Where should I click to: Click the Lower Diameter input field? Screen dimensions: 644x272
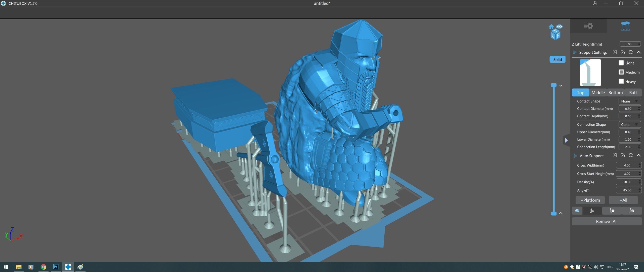click(629, 140)
